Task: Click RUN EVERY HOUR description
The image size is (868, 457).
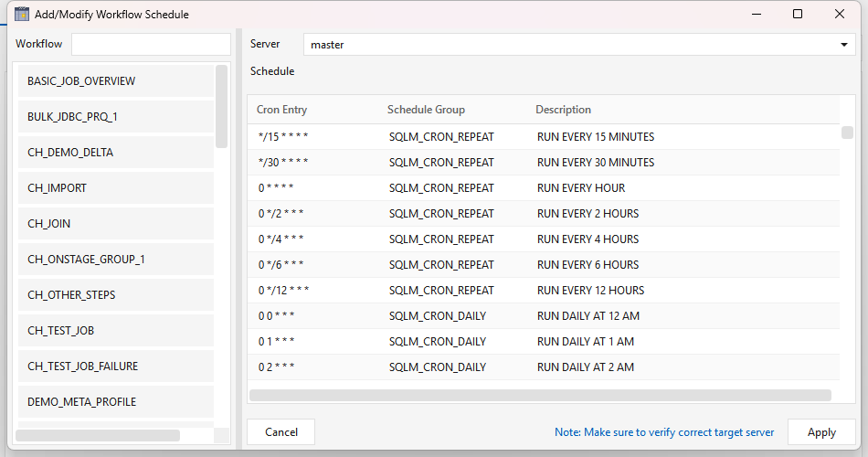Action: coord(581,187)
